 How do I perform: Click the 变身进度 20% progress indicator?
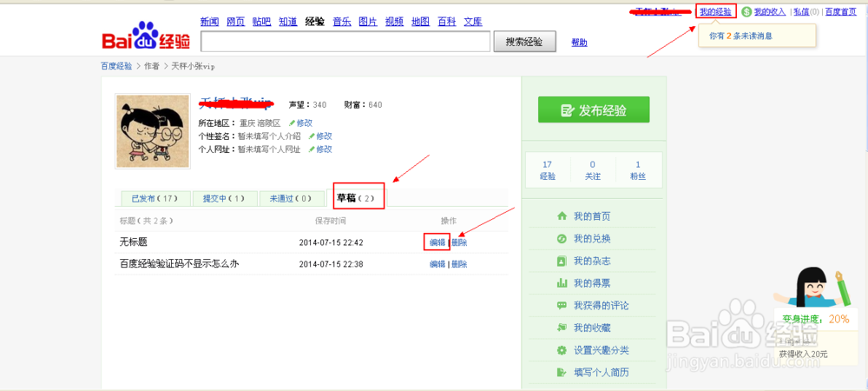[816, 319]
